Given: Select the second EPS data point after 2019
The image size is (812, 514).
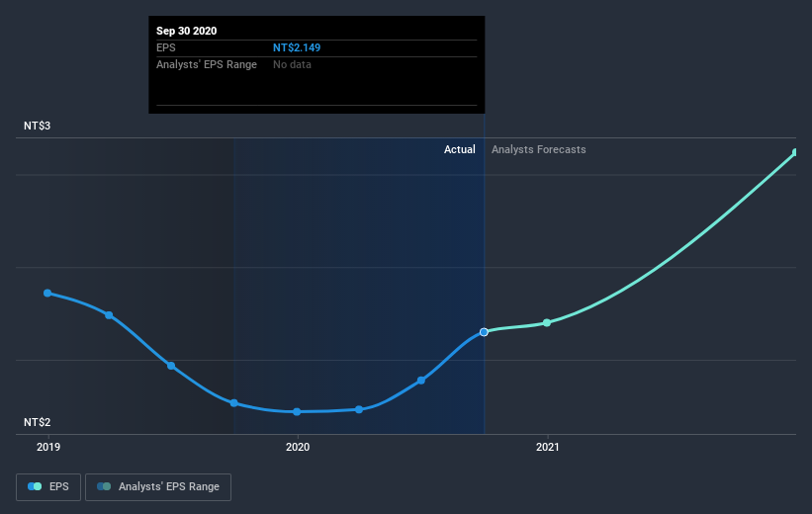Looking at the screenshot, I should coord(109,315).
